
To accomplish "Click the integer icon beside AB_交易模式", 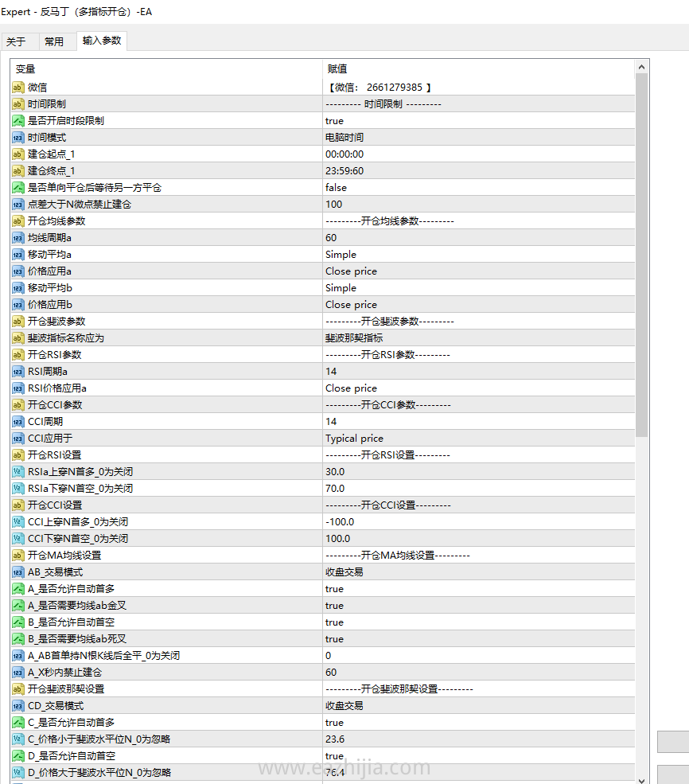I will pyautogui.click(x=18, y=572).
